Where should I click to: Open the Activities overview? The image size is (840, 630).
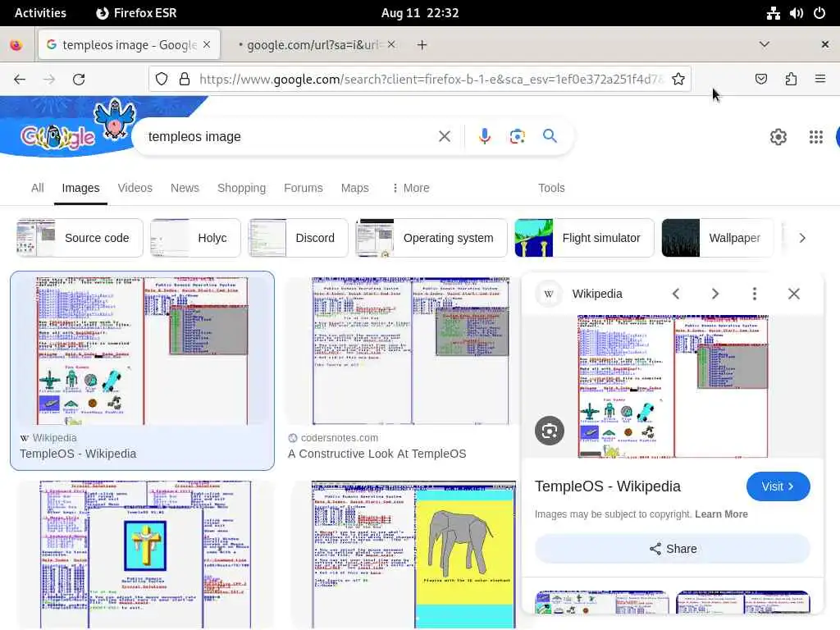tap(40, 13)
